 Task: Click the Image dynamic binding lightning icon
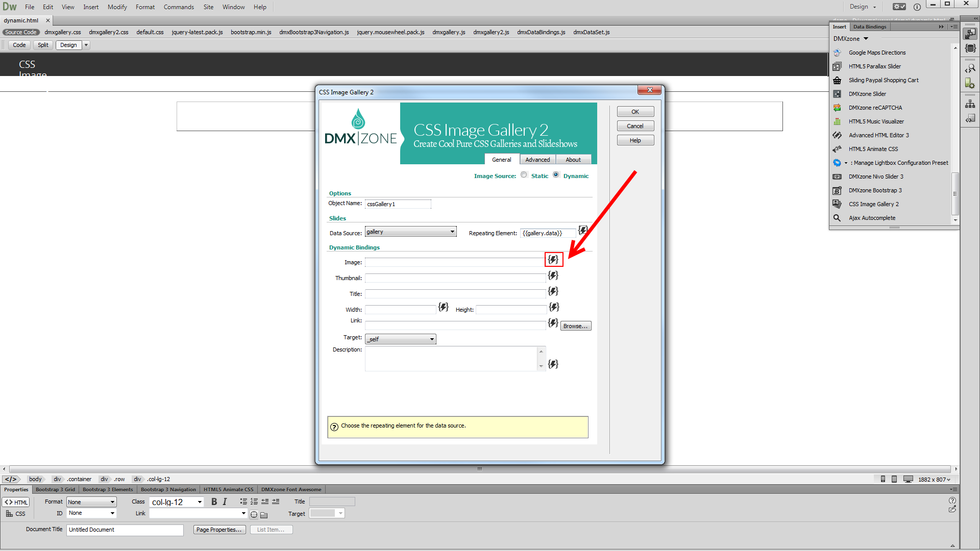click(553, 260)
